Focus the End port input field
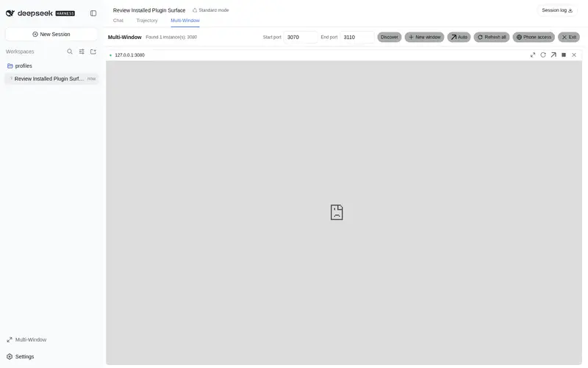This screenshot has width=588, height=368. pyautogui.click(x=357, y=38)
